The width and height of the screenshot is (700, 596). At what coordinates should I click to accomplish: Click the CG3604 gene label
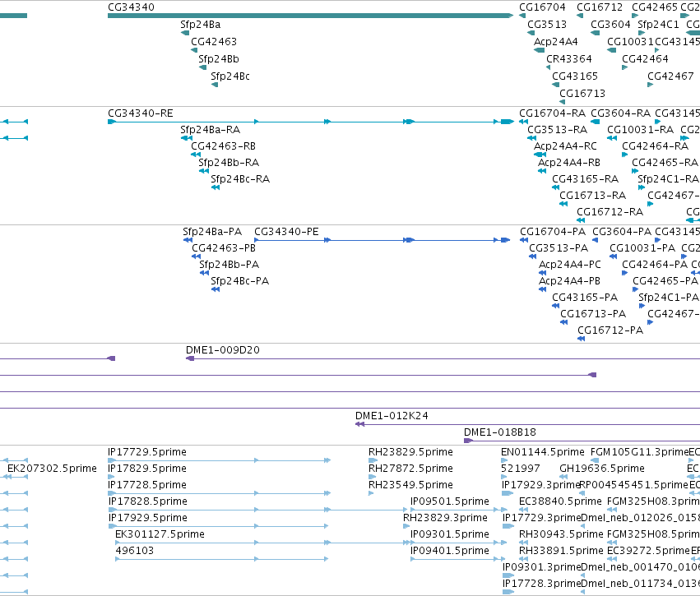pos(610,25)
